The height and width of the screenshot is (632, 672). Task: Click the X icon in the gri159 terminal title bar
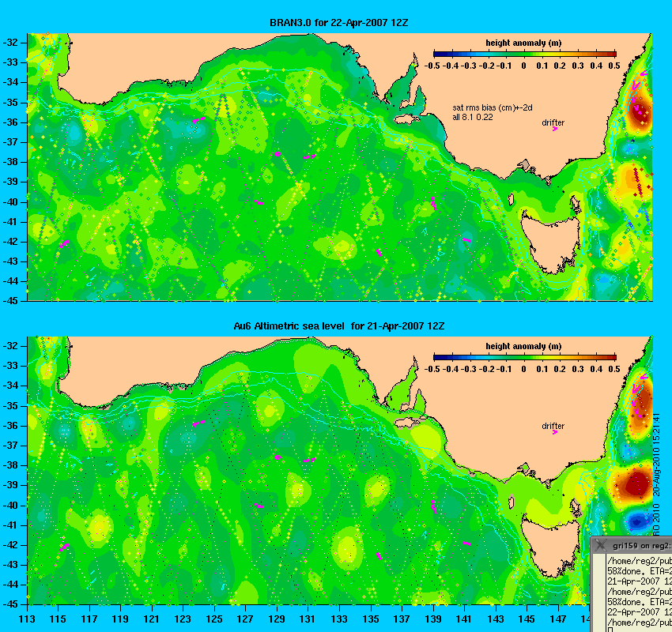pyautogui.click(x=601, y=545)
